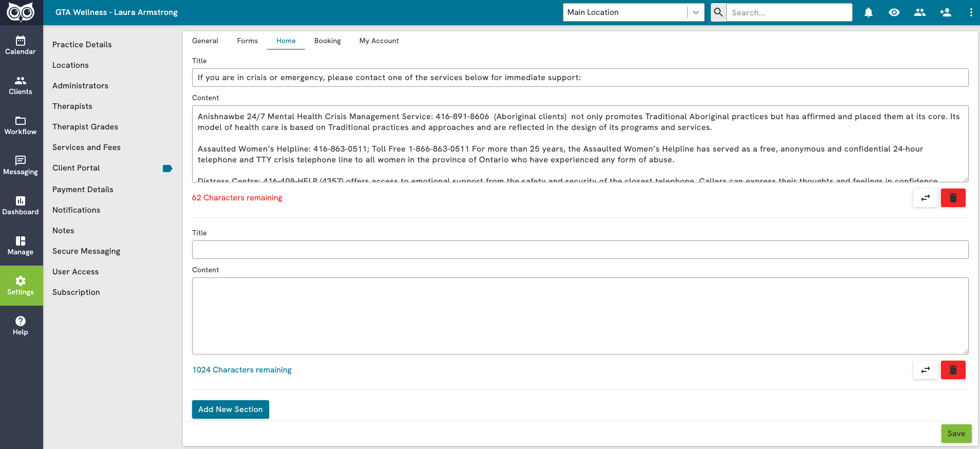Open Administrators settings
The image size is (980, 449).
[80, 86]
